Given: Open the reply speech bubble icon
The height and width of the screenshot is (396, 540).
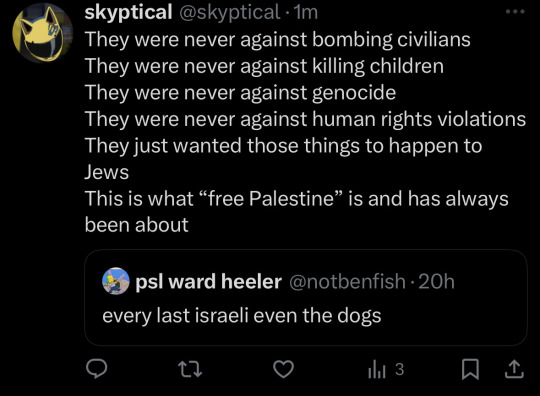Looking at the screenshot, I should click(96, 368).
